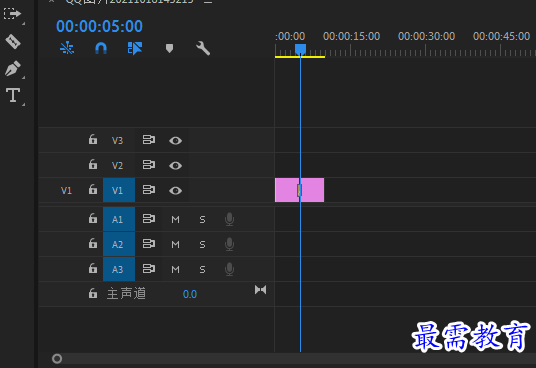
Task: Mute audio track A2
Action: click(175, 244)
